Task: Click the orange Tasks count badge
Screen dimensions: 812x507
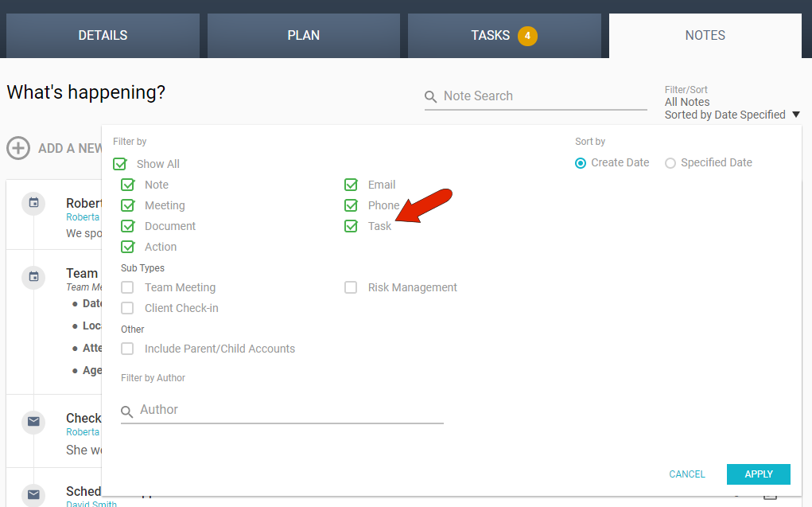Action: click(527, 36)
